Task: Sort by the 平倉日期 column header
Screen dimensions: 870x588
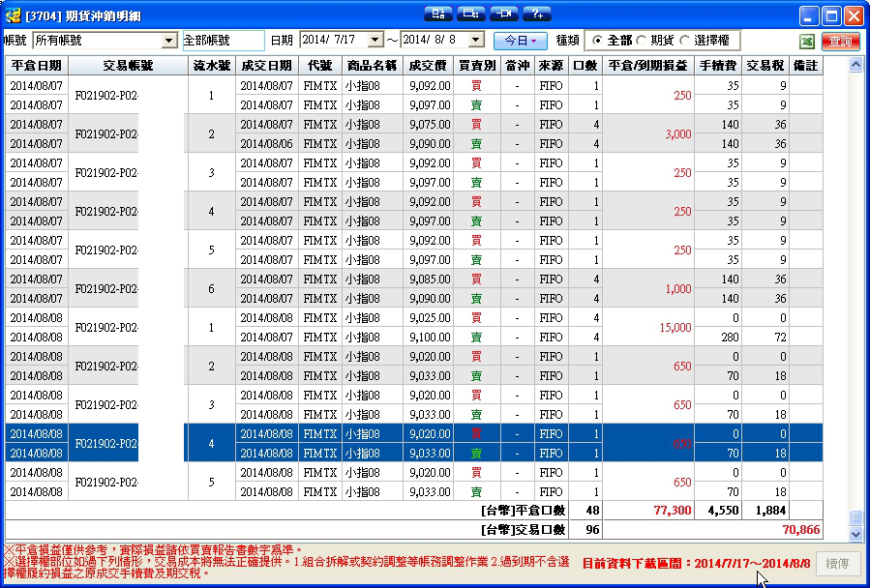Action: click(x=37, y=66)
